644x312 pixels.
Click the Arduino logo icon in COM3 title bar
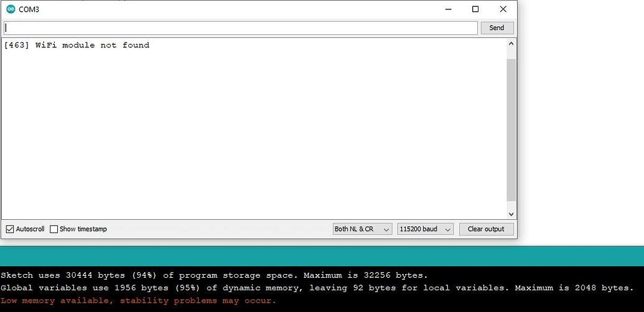(x=11, y=9)
